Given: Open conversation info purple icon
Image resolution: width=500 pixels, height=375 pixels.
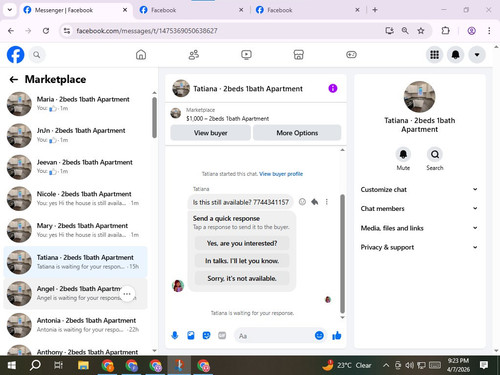Looking at the screenshot, I should [x=333, y=88].
